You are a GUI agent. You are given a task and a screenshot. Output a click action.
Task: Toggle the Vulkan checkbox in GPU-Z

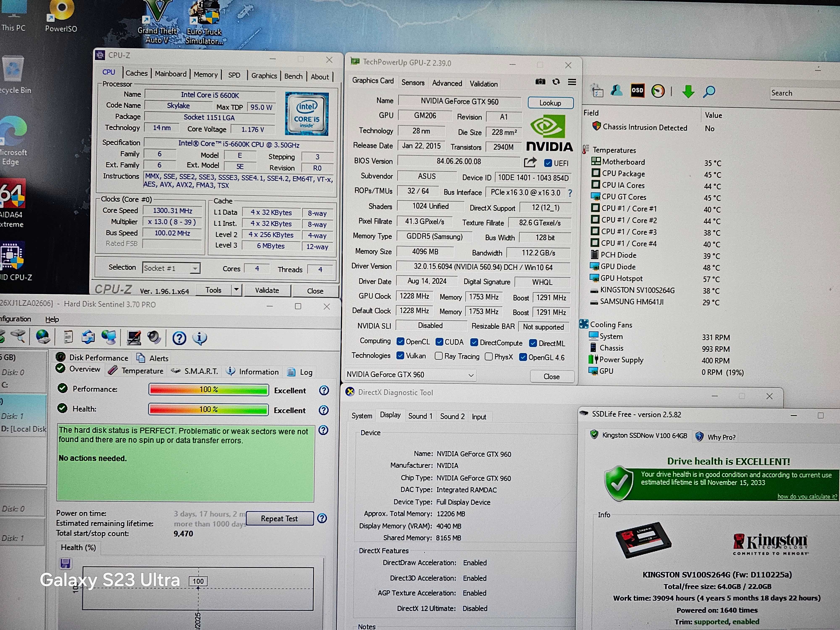(400, 356)
